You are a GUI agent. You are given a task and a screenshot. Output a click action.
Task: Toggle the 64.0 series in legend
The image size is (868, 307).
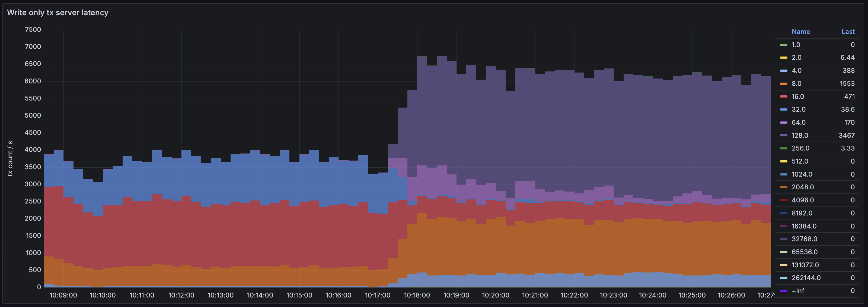pyautogui.click(x=798, y=123)
